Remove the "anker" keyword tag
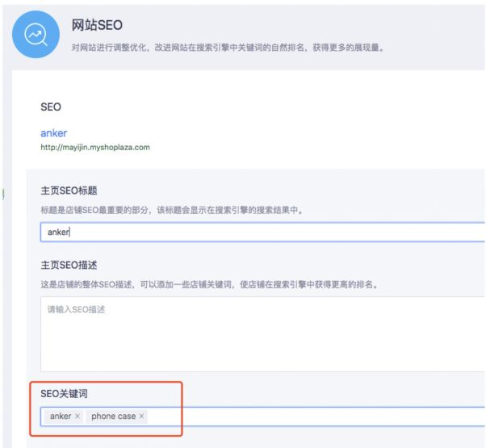 [x=78, y=417]
